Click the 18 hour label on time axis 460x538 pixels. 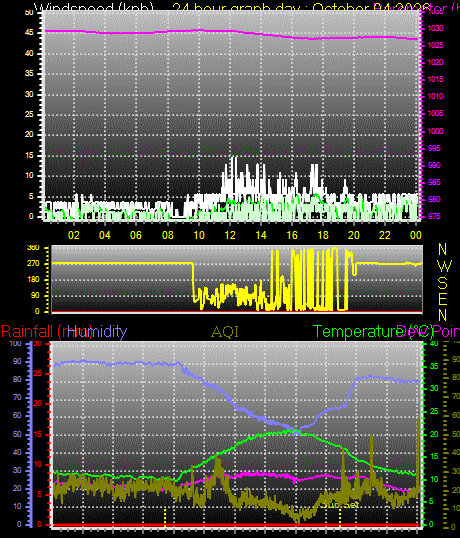coord(323,235)
